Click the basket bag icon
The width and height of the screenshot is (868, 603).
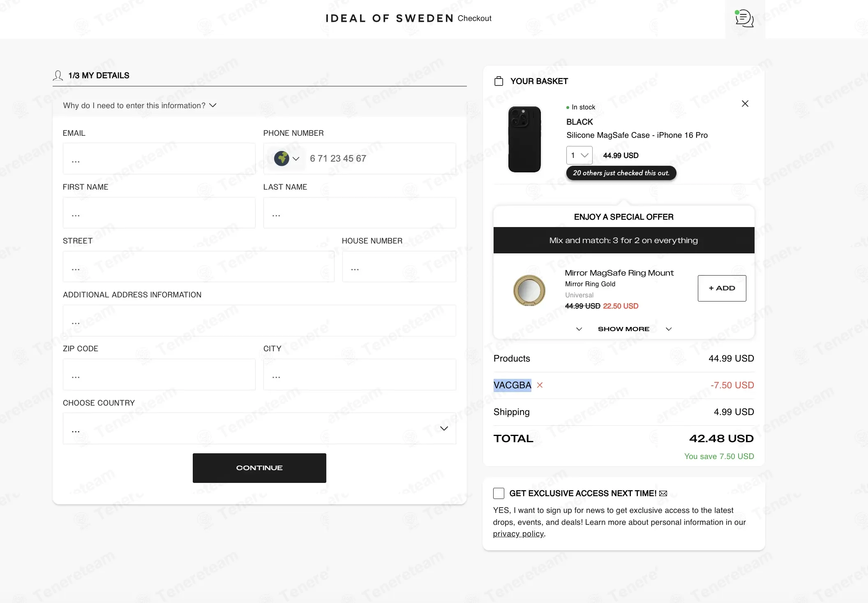[499, 81]
